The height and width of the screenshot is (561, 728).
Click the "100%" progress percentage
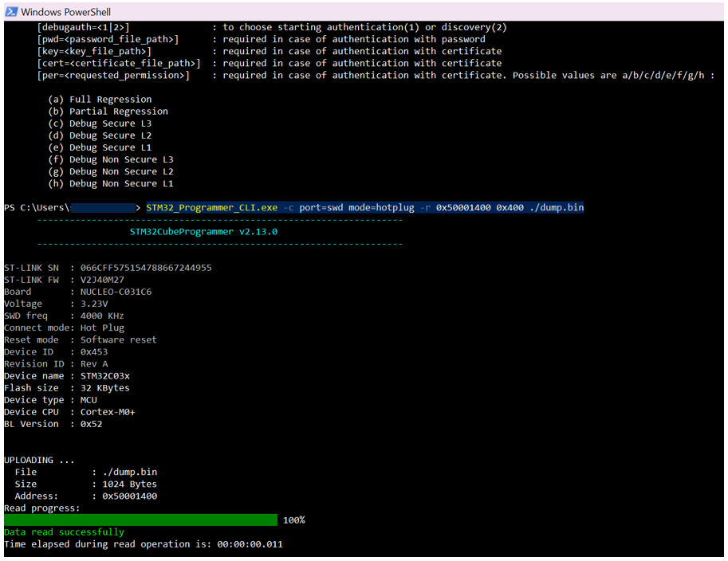click(x=294, y=520)
